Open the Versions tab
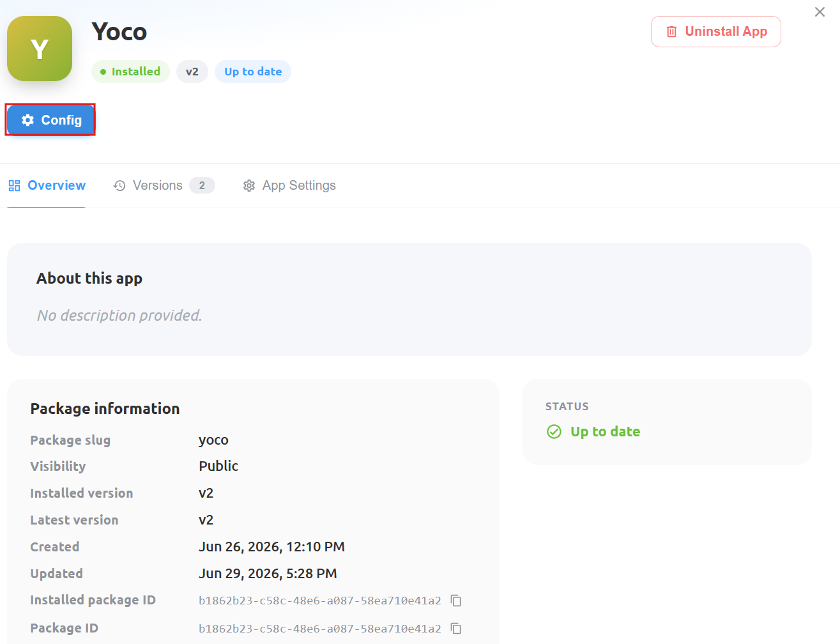The height and width of the screenshot is (644, 840). pyautogui.click(x=164, y=185)
